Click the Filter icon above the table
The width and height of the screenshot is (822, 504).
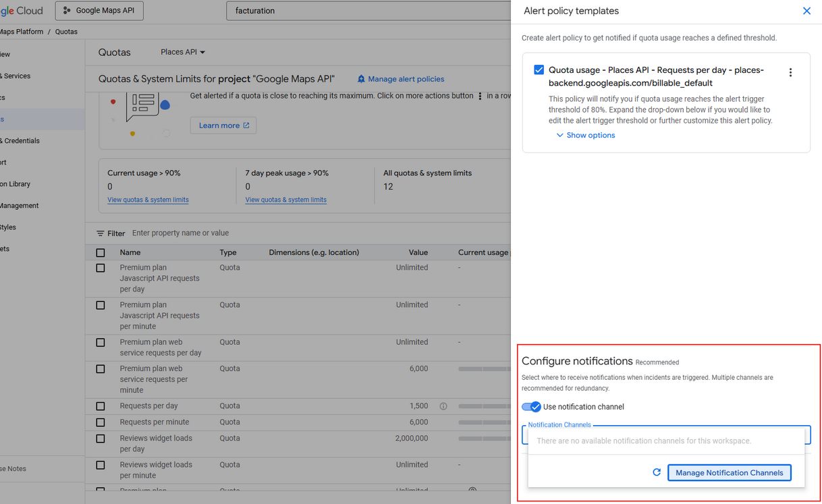click(x=101, y=233)
